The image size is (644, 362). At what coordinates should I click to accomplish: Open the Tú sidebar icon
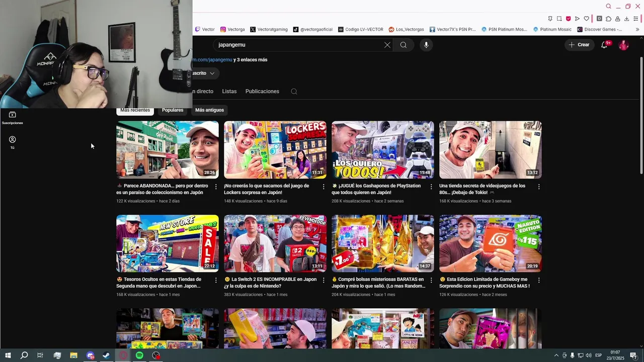tap(12, 142)
